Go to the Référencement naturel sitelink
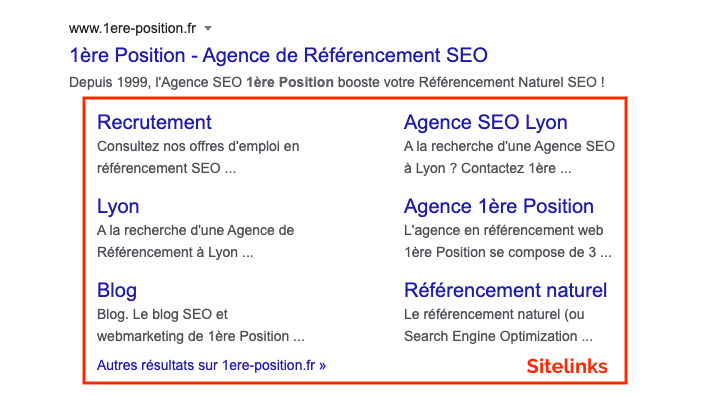The image size is (713, 396). point(505,291)
